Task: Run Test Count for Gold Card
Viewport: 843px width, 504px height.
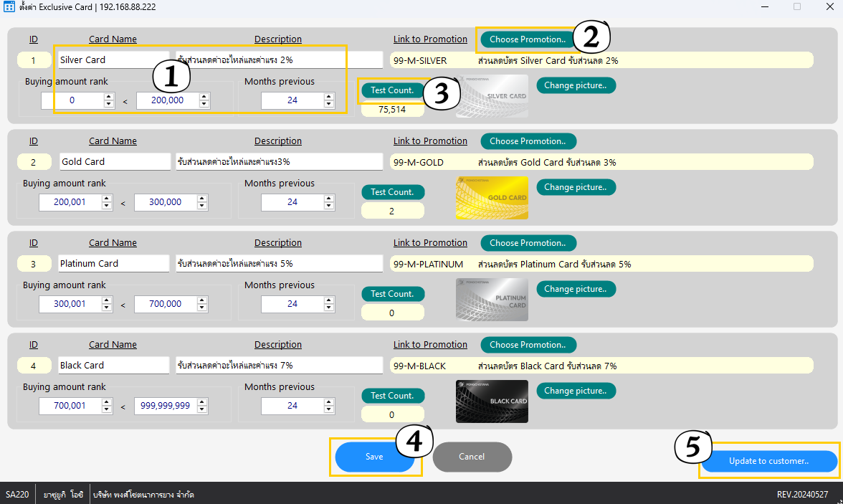Action: [x=393, y=192]
